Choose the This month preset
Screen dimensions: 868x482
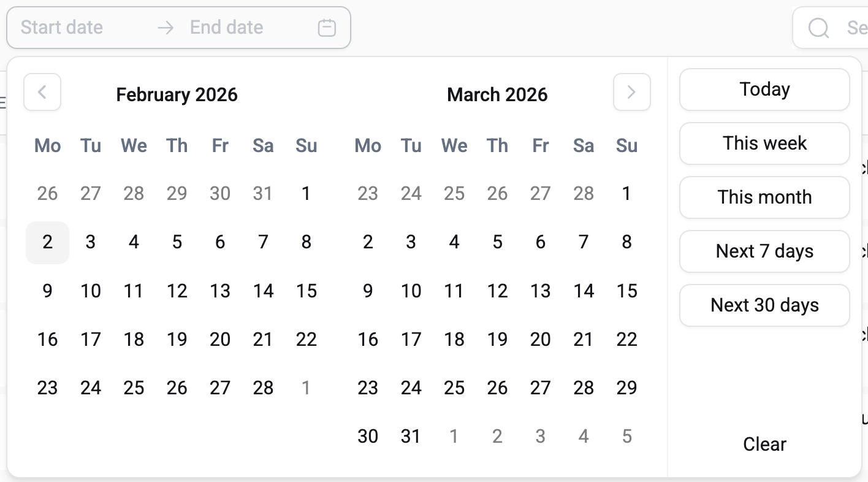(x=764, y=197)
